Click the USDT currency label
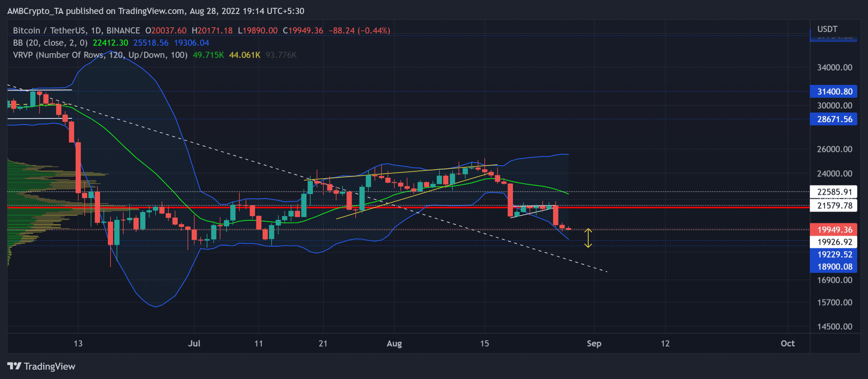The width and height of the screenshot is (868, 379). click(x=827, y=29)
